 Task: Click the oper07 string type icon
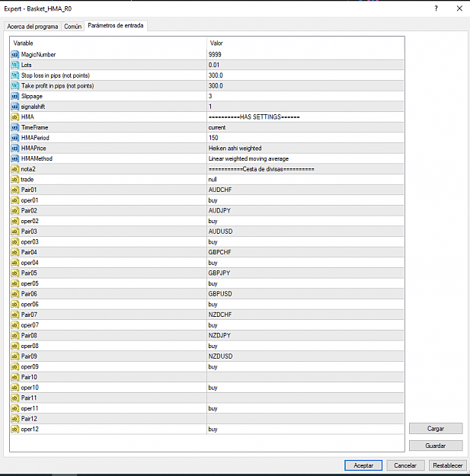[15, 325]
